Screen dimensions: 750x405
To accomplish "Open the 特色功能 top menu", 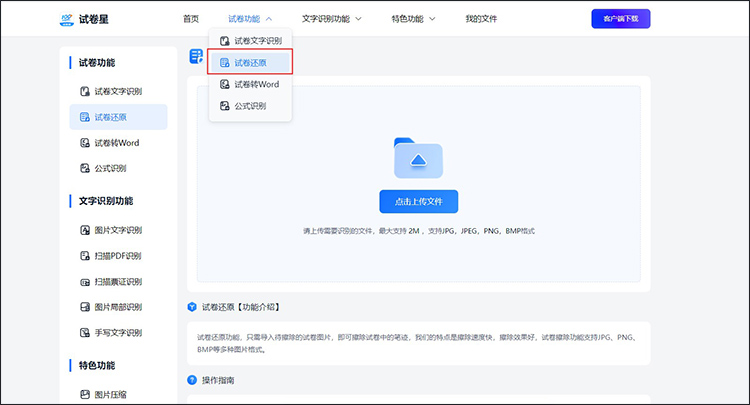I will pos(408,19).
